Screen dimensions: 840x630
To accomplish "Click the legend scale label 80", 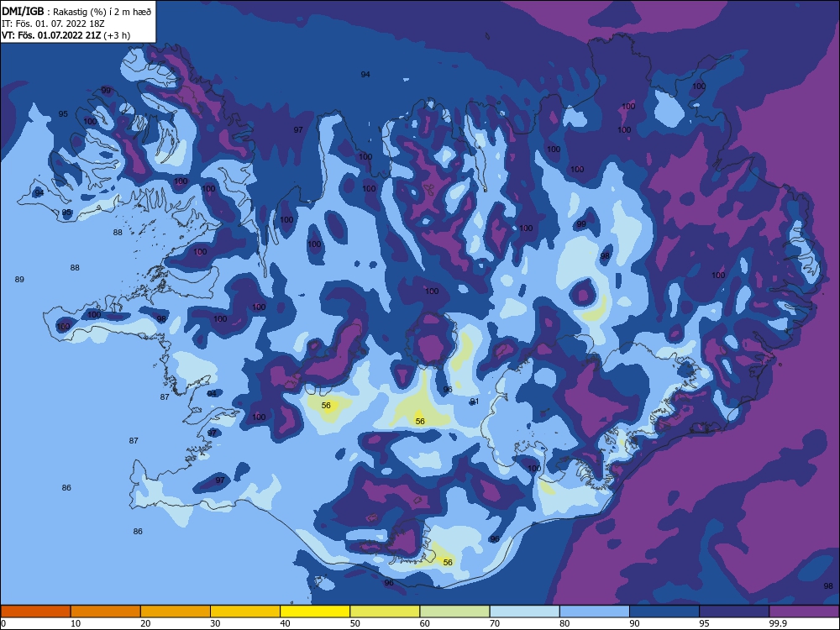I will (564, 623).
